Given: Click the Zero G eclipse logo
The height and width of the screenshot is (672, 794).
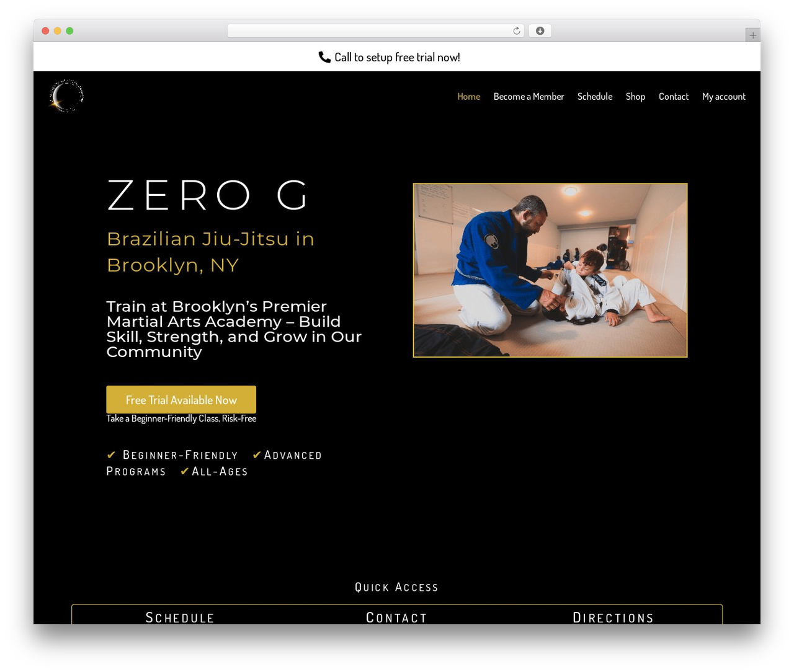Looking at the screenshot, I should 66,96.
